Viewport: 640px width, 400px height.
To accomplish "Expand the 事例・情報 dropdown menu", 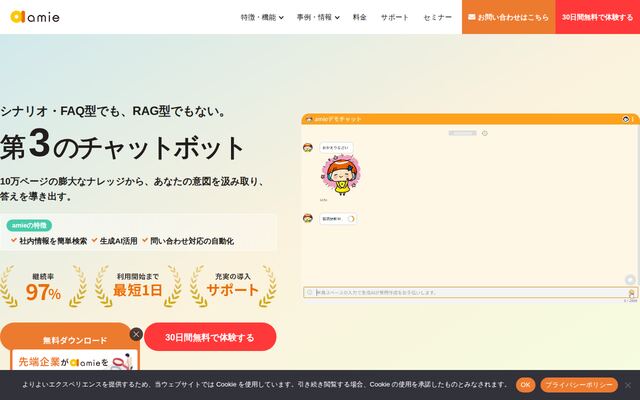I will click(318, 17).
